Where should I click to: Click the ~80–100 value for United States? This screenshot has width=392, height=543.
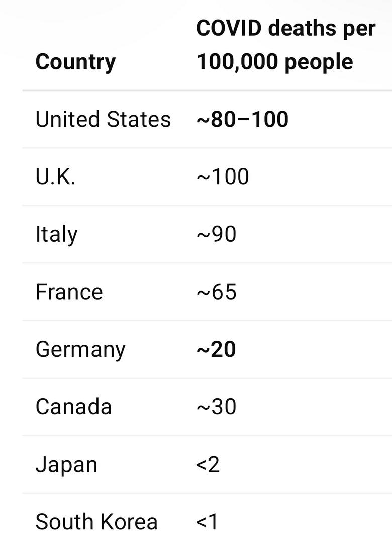point(242,120)
